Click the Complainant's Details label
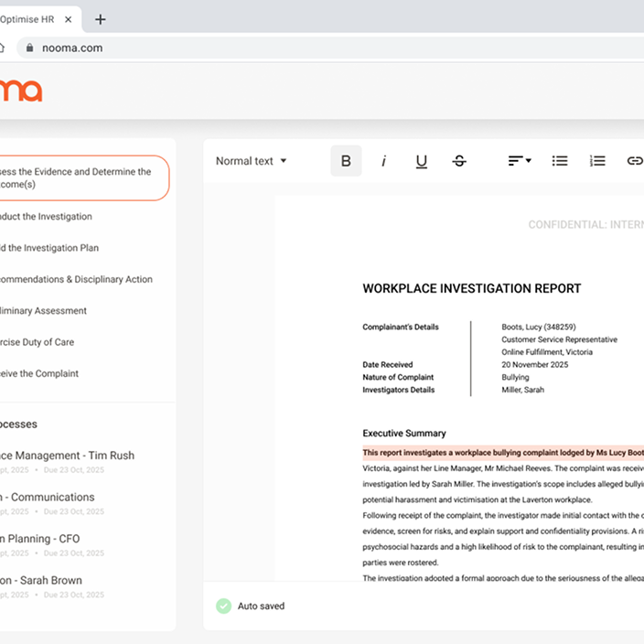 401,327
